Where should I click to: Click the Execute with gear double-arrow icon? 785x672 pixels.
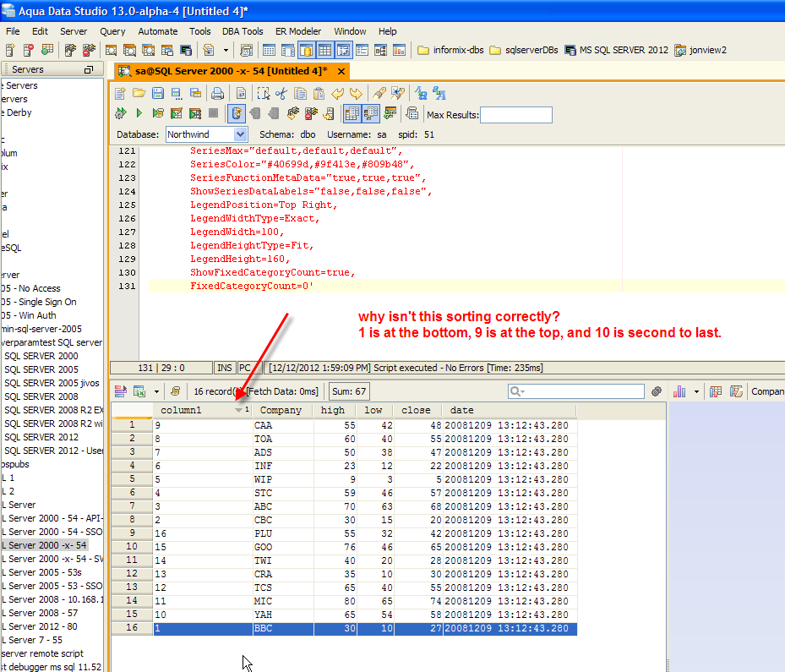point(121,113)
